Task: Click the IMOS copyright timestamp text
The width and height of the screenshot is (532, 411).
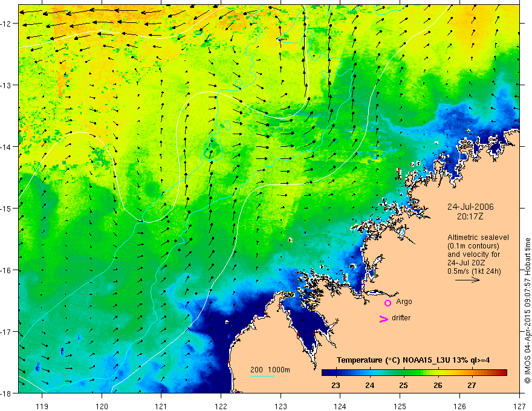Action: point(527,311)
